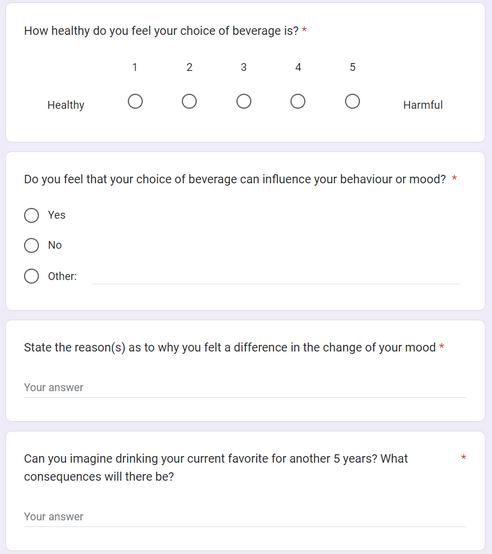Select rating 1 on the healthy scale

coord(135,101)
